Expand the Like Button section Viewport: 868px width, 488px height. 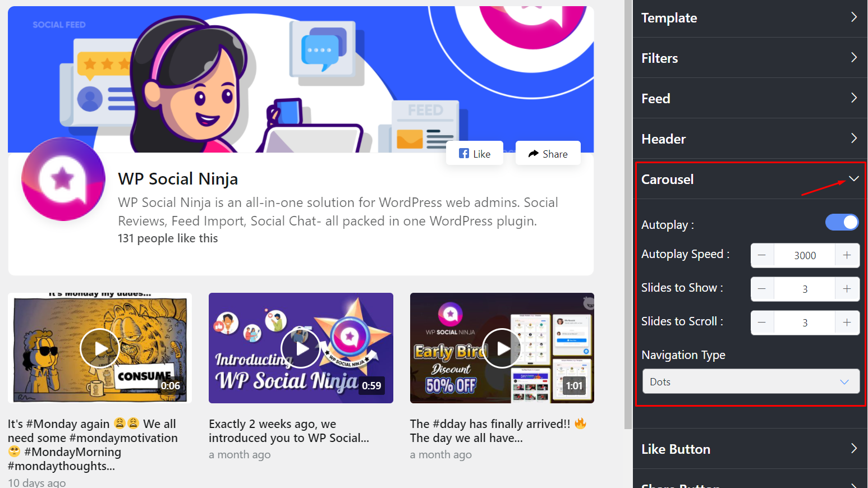pos(750,449)
